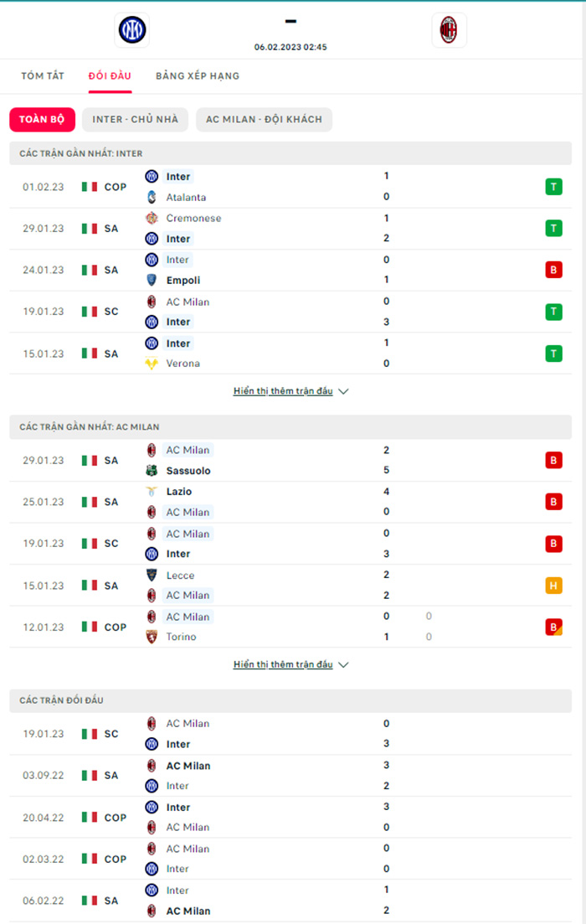Viewport: 586px width, 924px height.
Task: Open the Lecce vs AC Milan match
Action: (x=290, y=586)
